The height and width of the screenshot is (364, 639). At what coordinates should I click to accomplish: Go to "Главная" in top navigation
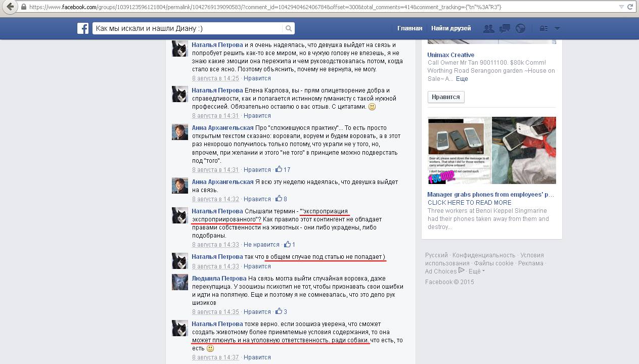(409, 28)
